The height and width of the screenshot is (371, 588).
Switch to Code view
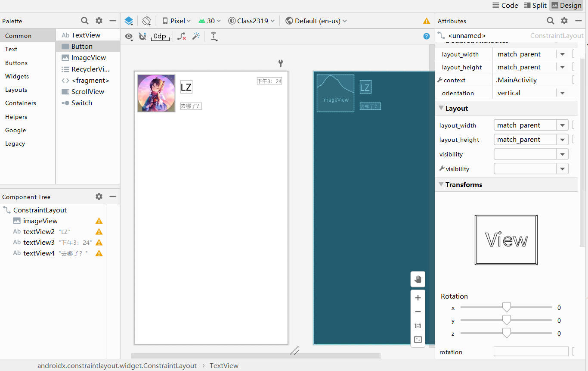coord(505,5)
